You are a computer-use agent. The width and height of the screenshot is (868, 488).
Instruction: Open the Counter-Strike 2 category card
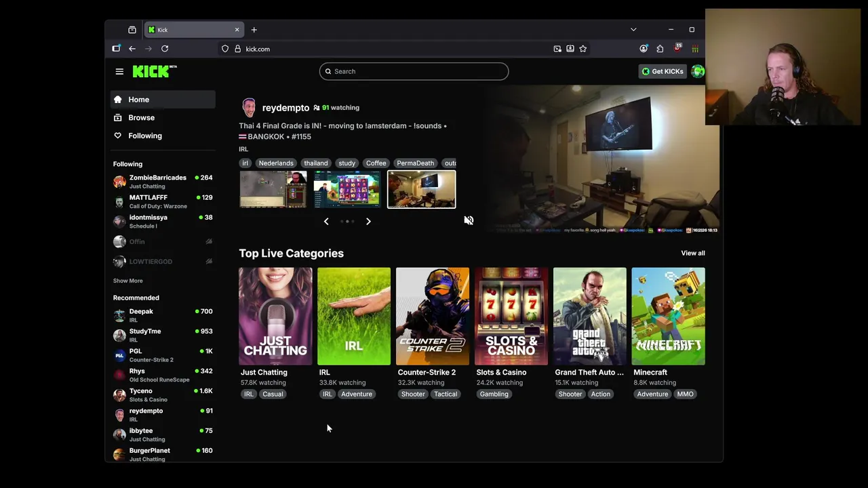[433, 317]
